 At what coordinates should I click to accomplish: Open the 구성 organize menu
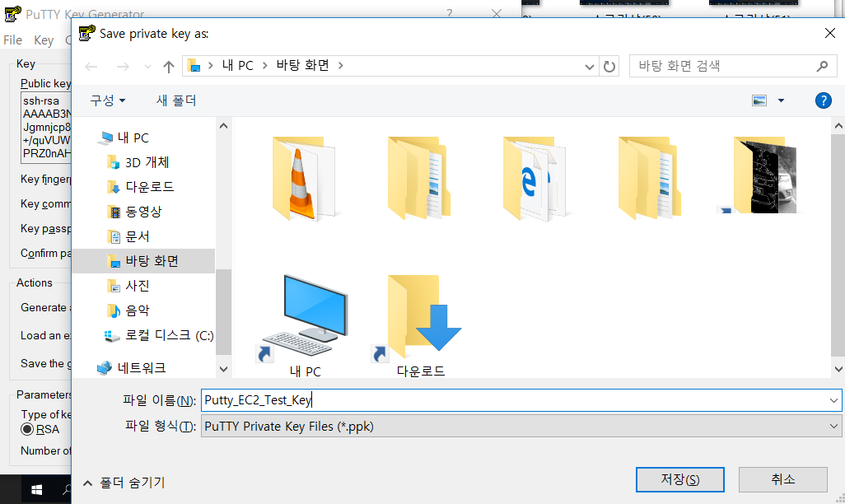pos(108,100)
